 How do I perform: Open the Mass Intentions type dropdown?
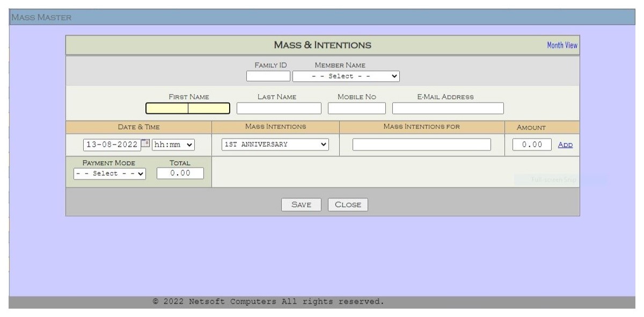(x=275, y=145)
